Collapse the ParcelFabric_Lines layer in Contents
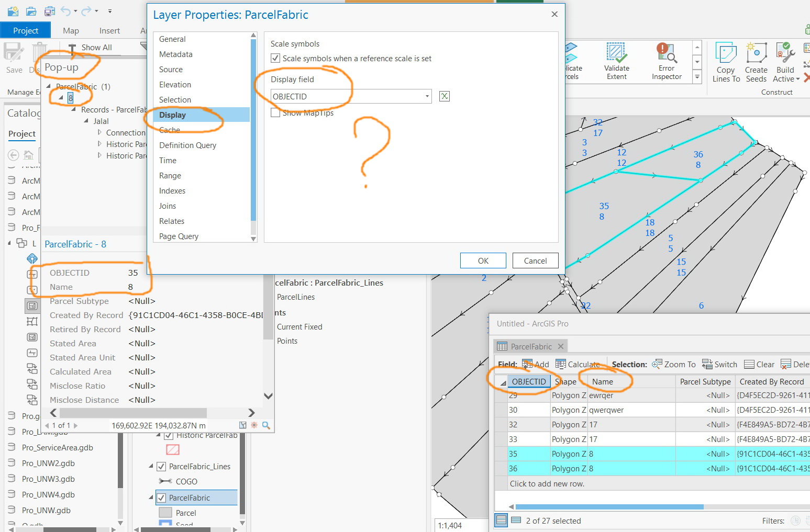The width and height of the screenshot is (810, 532). tap(151, 466)
